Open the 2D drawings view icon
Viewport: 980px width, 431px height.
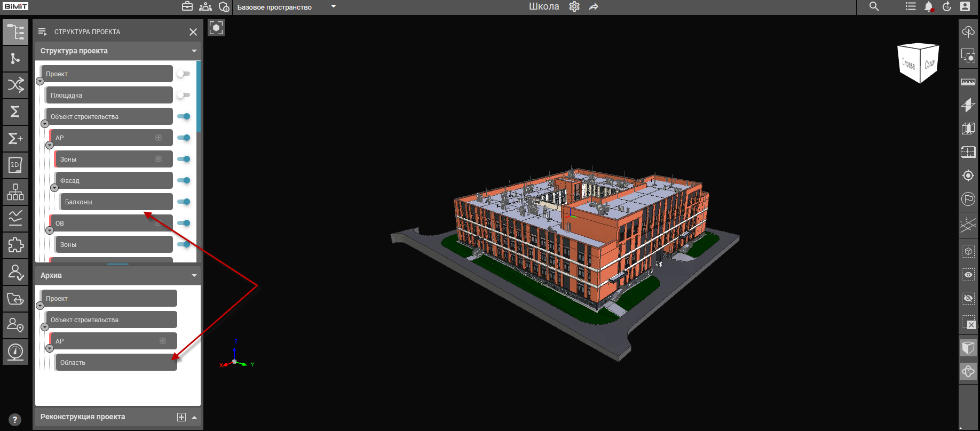pos(15,165)
